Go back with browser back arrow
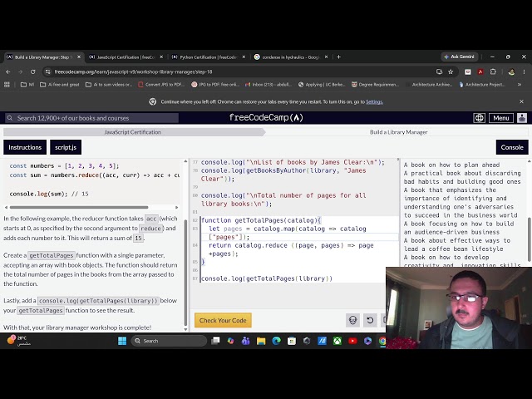The height and width of the screenshot is (399, 532). [8, 72]
